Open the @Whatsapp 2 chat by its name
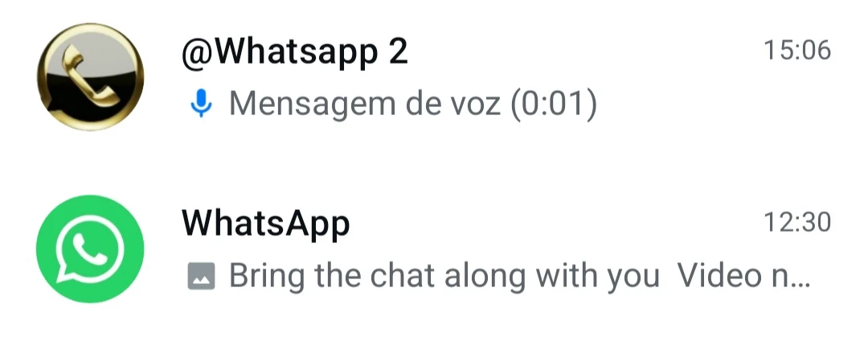The height and width of the screenshot is (341, 868). [x=294, y=52]
